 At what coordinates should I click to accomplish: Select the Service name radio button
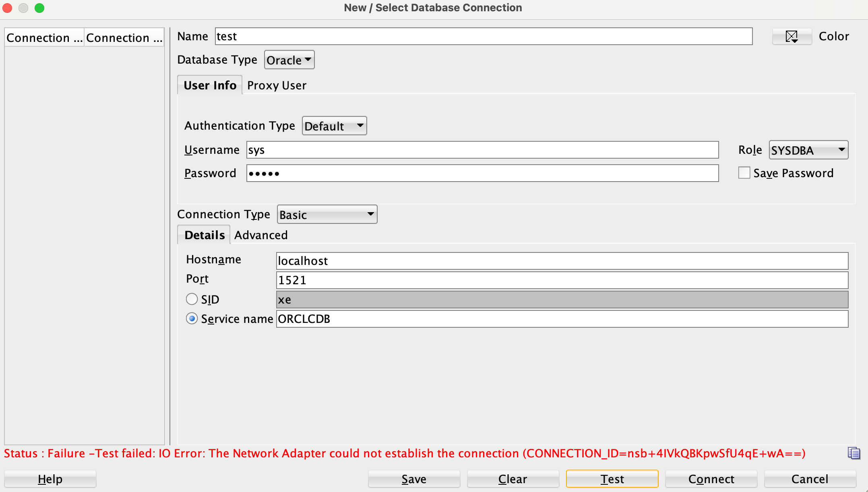[192, 319]
